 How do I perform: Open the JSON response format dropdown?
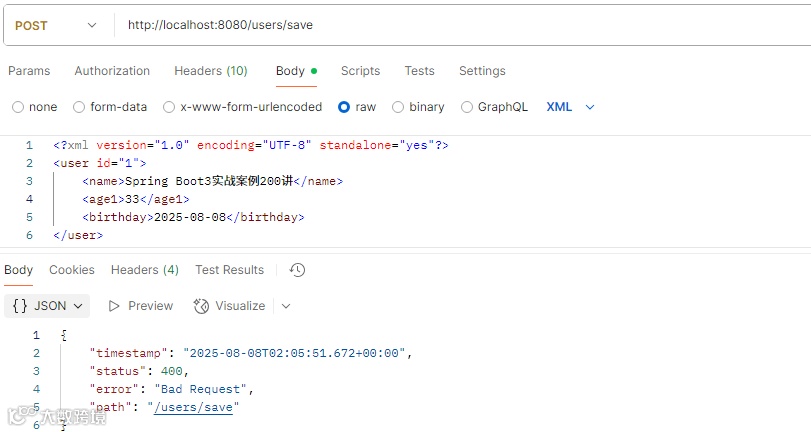click(x=79, y=306)
